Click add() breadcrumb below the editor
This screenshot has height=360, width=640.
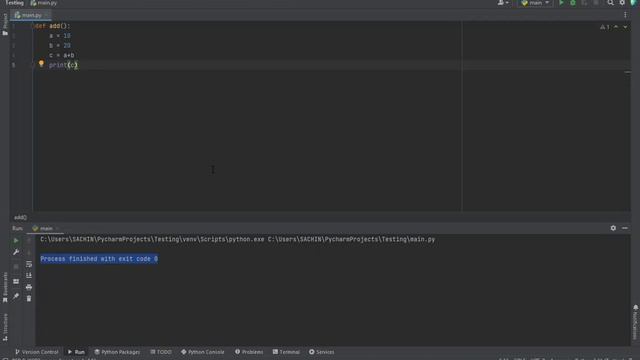(20, 217)
